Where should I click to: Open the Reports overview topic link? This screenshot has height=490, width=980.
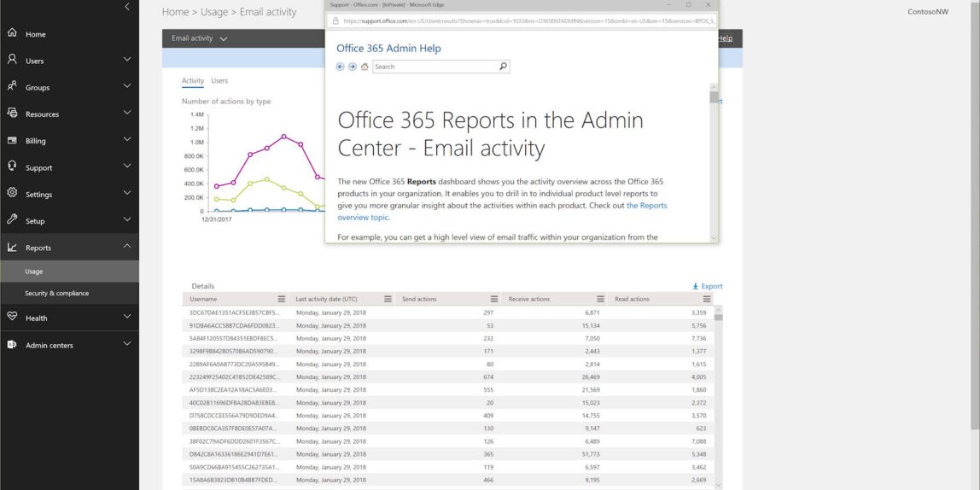click(x=502, y=211)
